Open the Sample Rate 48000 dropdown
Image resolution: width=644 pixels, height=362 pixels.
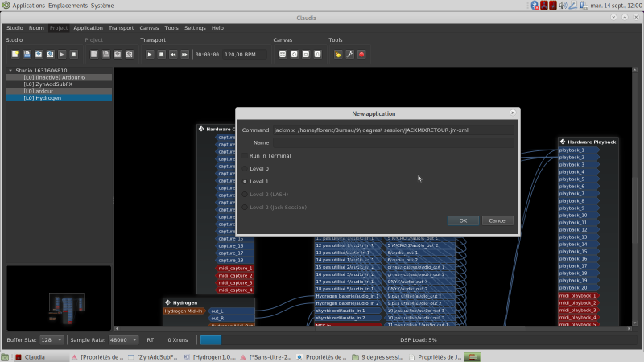pyautogui.click(x=123, y=339)
